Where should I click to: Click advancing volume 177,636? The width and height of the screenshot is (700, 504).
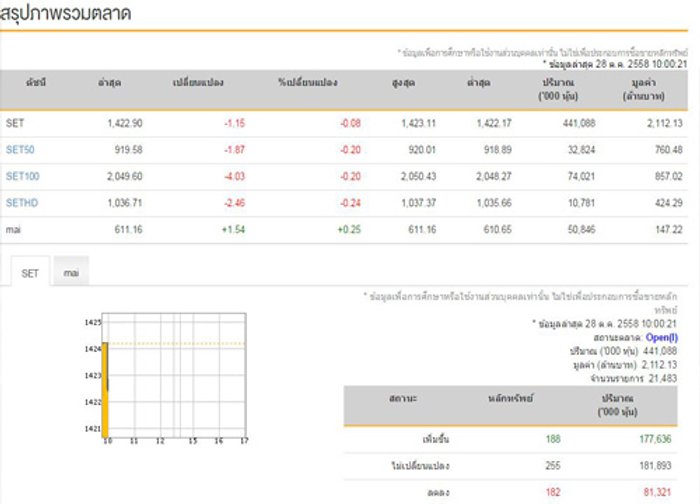click(655, 439)
